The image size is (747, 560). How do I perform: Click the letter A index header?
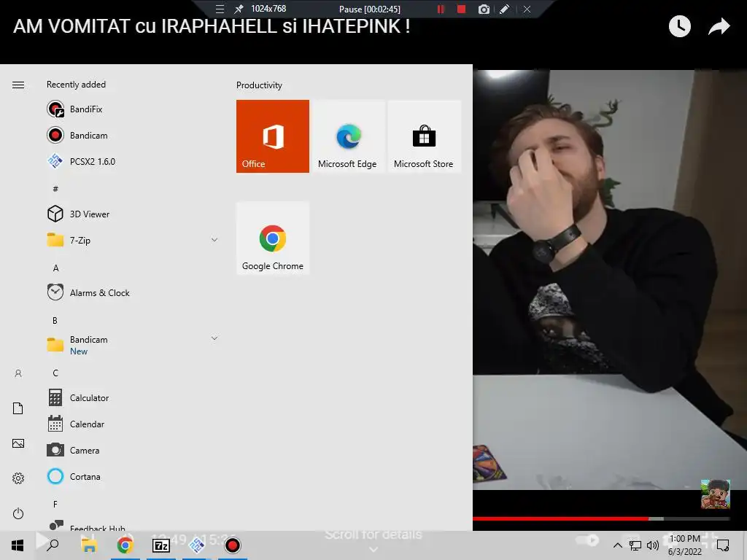[55, 268]
